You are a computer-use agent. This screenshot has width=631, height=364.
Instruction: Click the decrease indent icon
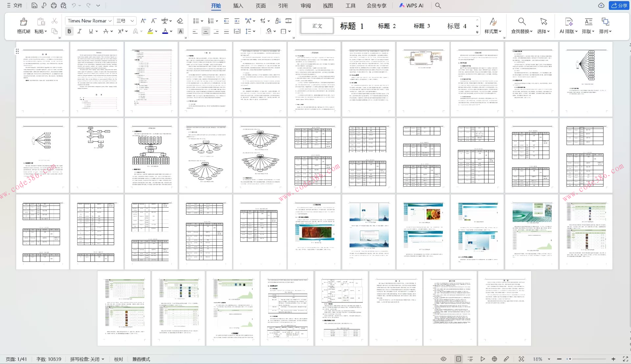click(226, 21)
